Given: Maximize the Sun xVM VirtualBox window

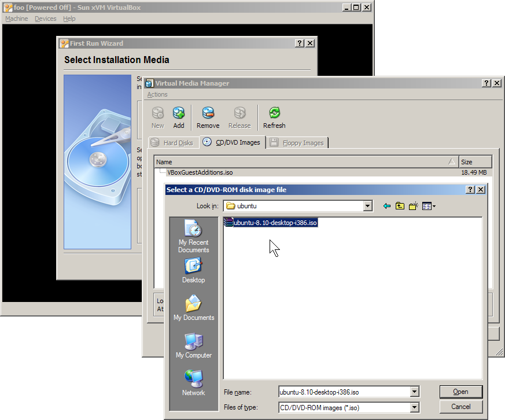Looking at the screenshot, I should [356, 8].
